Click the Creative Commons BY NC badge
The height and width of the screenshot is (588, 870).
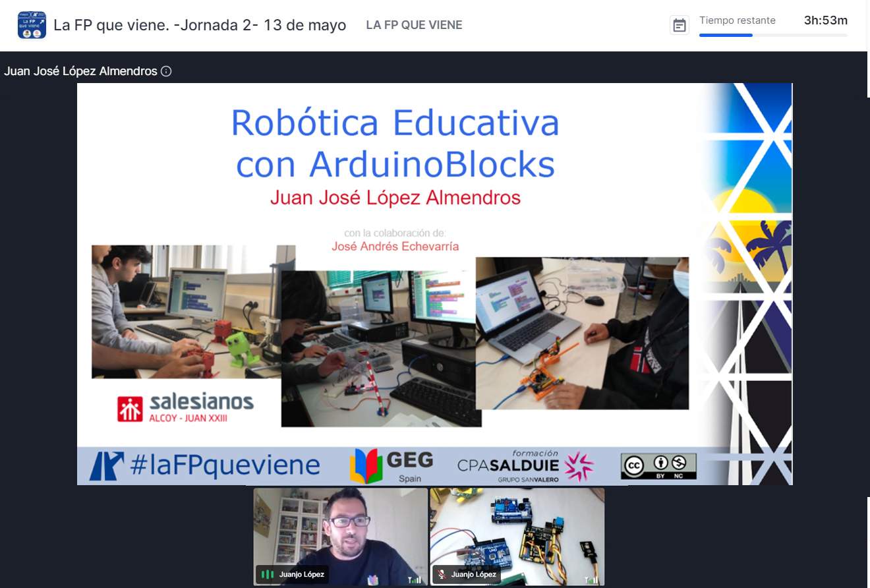pyautogui.click(x=658, y=466)
